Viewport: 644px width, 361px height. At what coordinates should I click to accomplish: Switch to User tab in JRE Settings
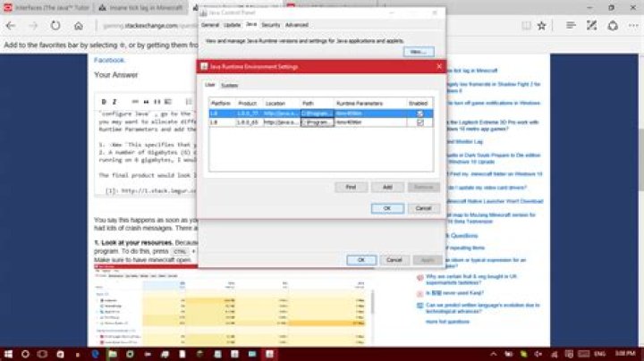[x=210, y=85]
